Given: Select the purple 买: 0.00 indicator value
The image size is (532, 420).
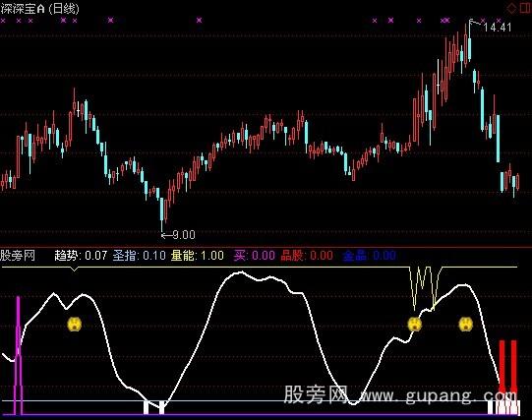Looking at the screenshot, I should 254,256.
